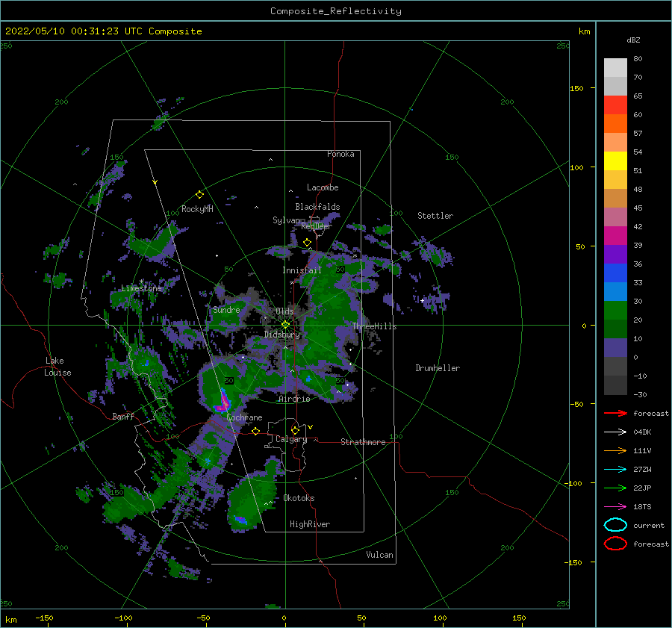
Task: Select the blue 33-36 dBZ swatch
Action: [615, 273]
